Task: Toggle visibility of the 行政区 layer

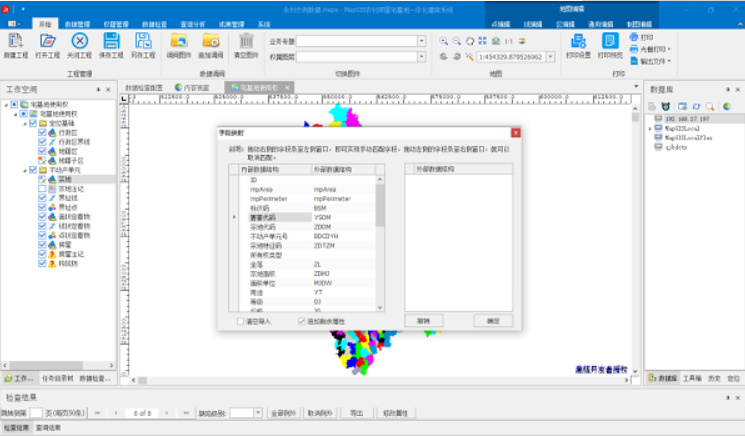Action: coord(42,131)
